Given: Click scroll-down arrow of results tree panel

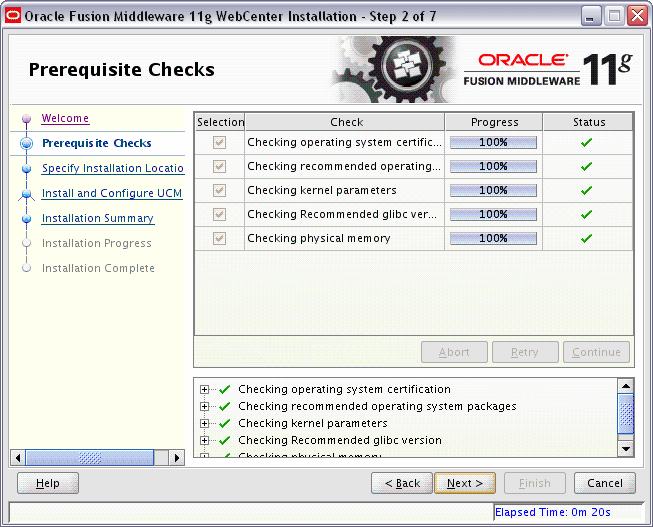Looking at the screenshot, I should coord(626,449).
